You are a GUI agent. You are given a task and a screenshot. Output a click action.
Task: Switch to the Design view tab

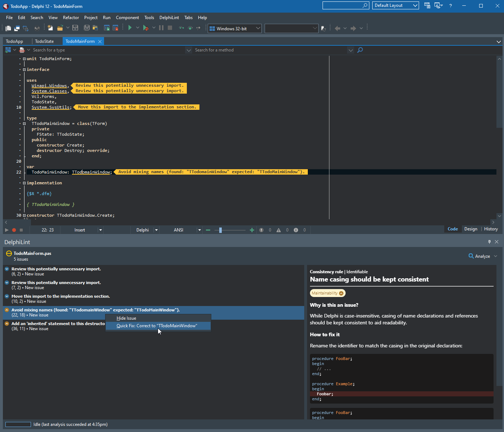(471, 229)
